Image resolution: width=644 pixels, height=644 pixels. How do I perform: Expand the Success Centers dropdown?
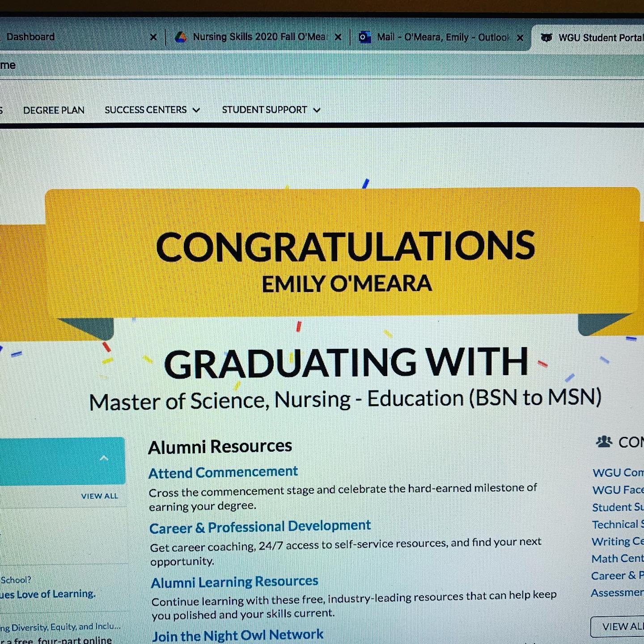[152, 110]
